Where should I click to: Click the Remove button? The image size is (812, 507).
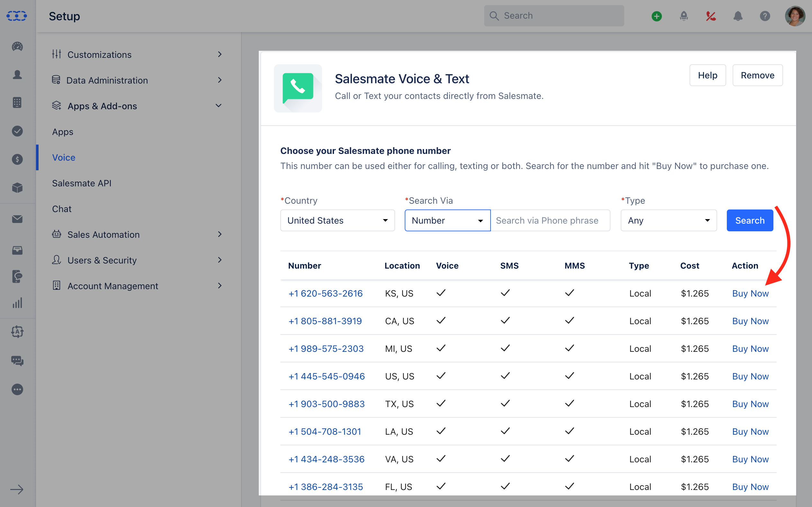point(757,75)
